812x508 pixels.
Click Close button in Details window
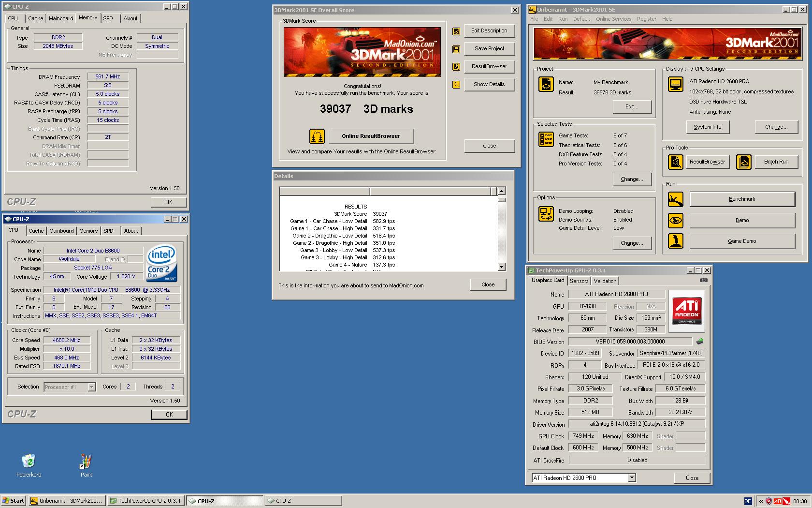488,285
